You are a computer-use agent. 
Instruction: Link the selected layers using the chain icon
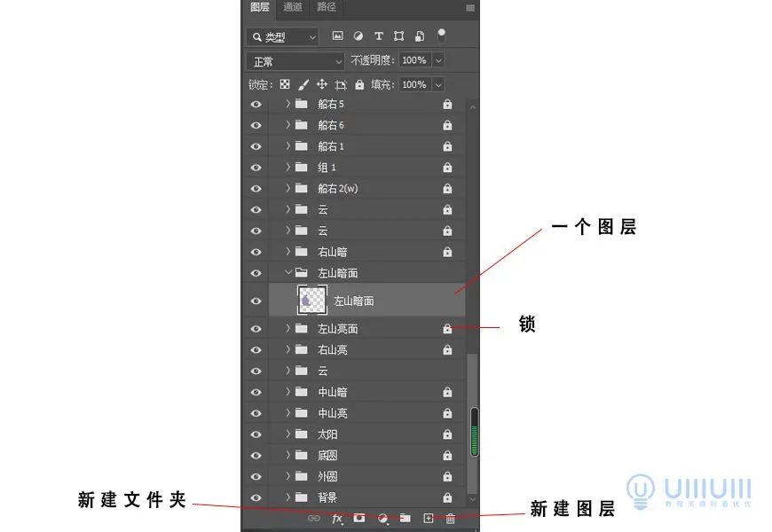[314, 517]
